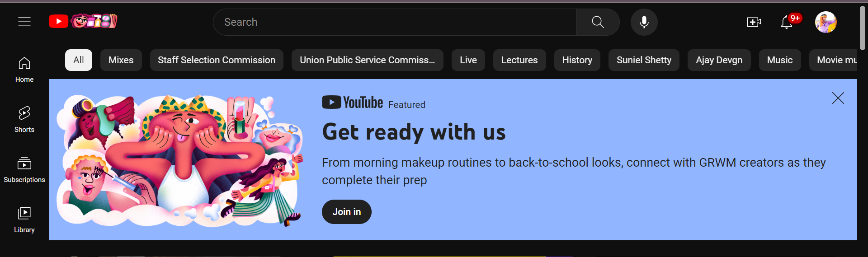This screenshot has width=868, height=257.
Task: Open Subscriptions from the sidebar
Action: click(x=24, y=170)
